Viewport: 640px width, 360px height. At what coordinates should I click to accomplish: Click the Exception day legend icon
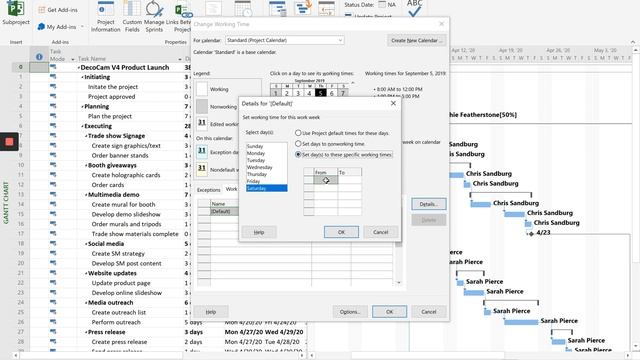pyautogui.click(x=202, y=151)
